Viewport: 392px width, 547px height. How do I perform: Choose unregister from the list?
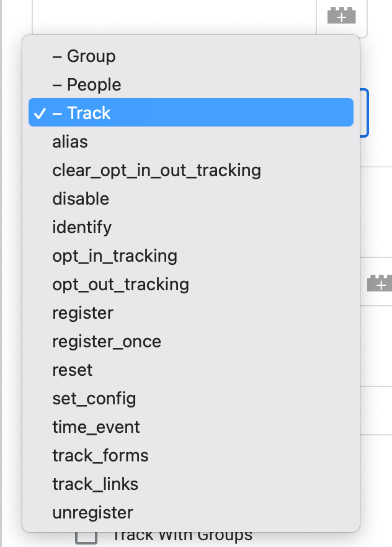click(x=92, y=513)
